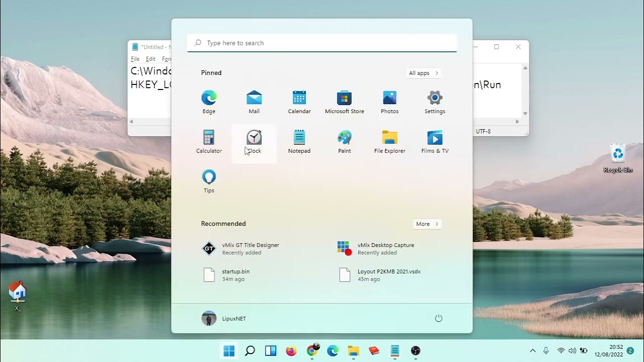
Task: Switch to Edge on the taskbar
Action: (x=333, y=351)
